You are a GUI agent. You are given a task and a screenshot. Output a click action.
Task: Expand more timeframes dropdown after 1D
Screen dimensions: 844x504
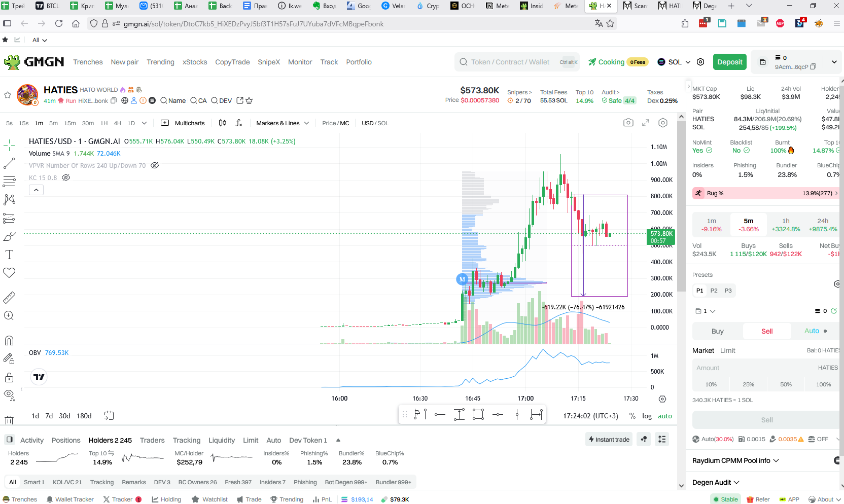(144, 123)
